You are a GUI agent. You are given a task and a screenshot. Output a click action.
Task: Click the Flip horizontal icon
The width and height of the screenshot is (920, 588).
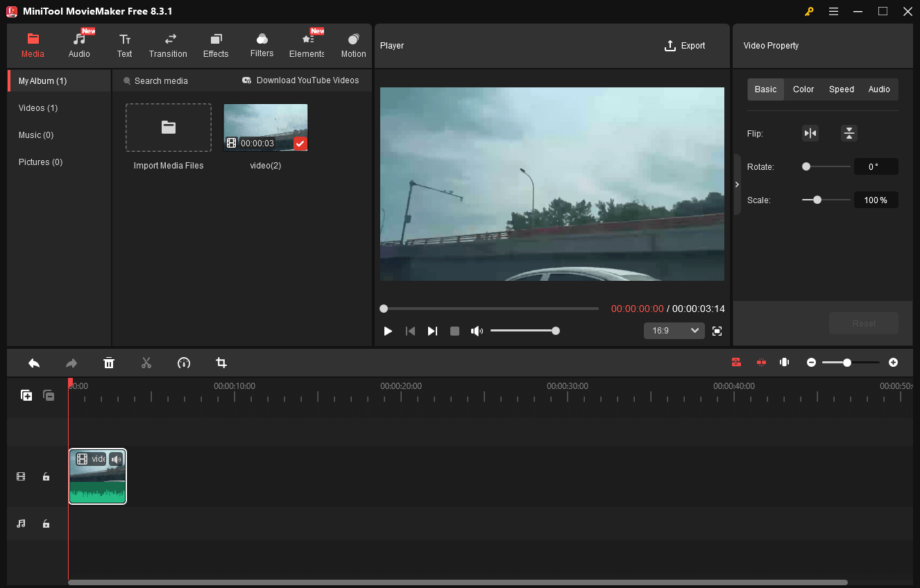pyautogui.click(x=810, y=133)
